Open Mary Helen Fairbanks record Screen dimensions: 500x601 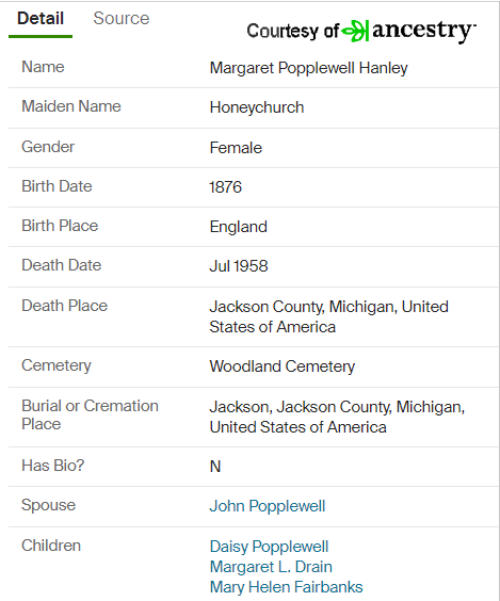[x=286, y=587]
